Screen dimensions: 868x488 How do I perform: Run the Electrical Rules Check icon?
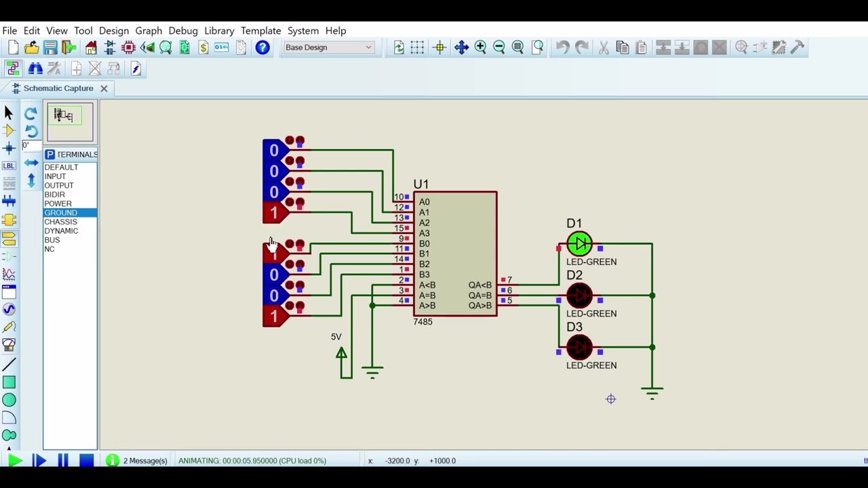coord(136,68)
